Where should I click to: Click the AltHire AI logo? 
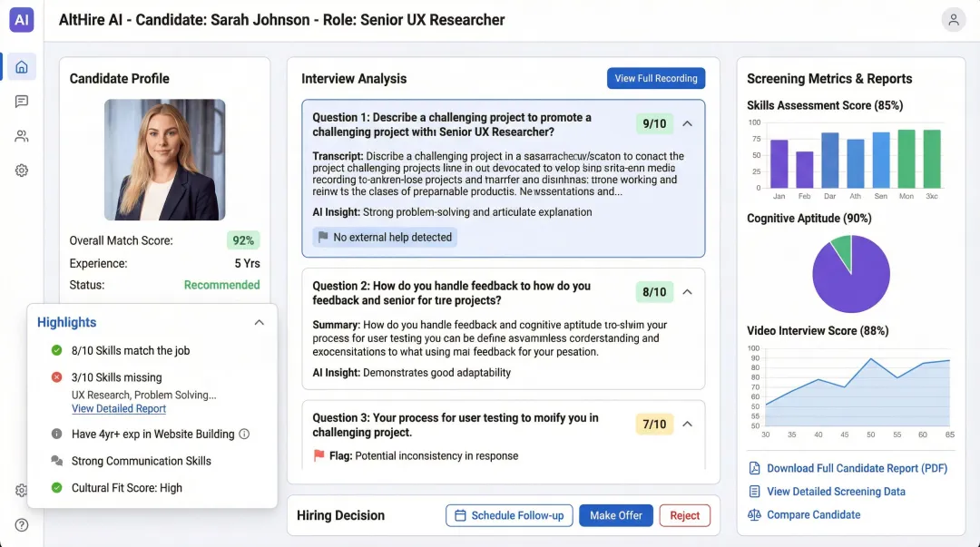pyautogui.click(x=21, y=19)
